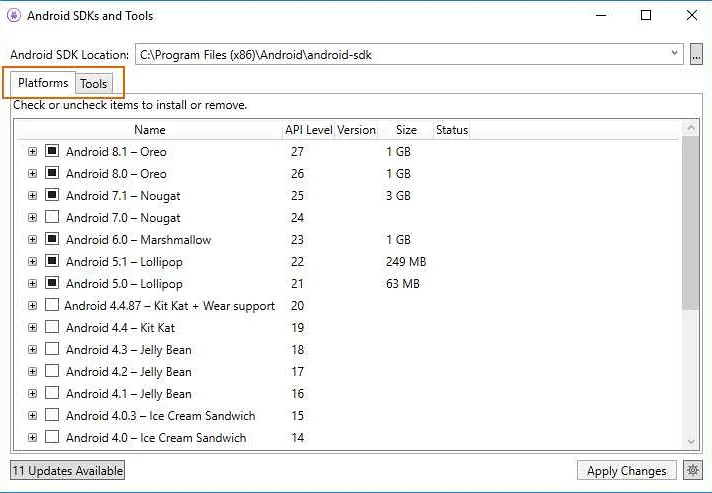712x493 pixels.
Task: Click the list scrollbar up arrow
Action: click(x=691, y=128)
